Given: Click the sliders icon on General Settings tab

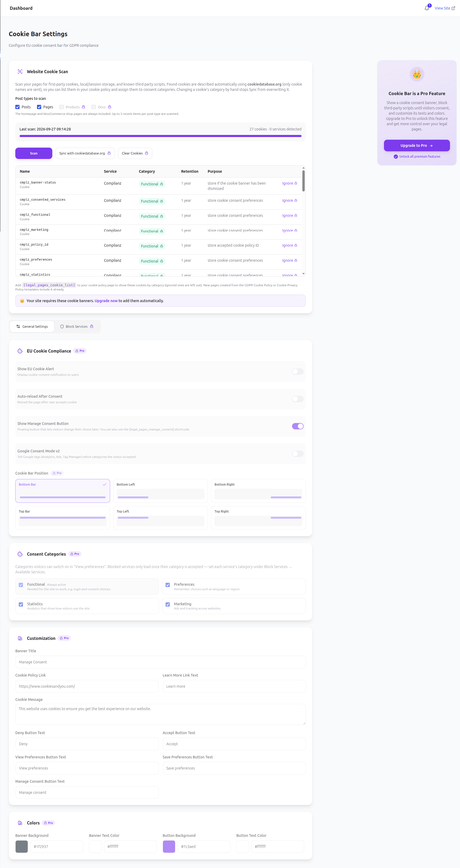Looking at the screenshot, I should [x=18, y=326].
